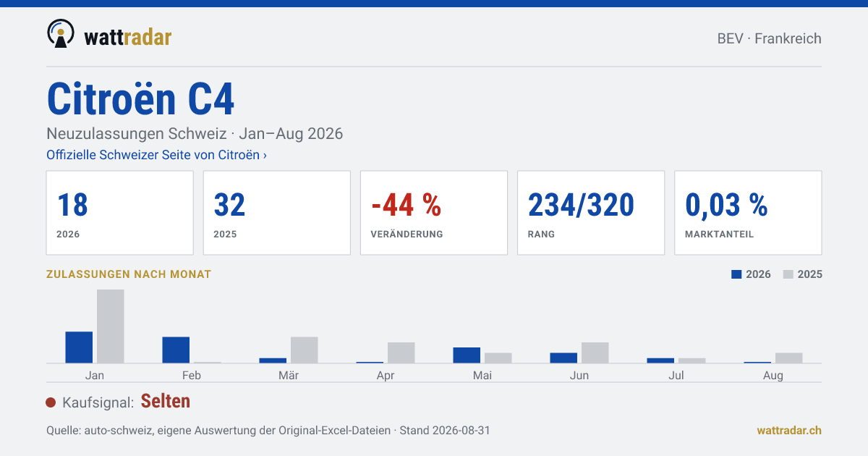
Task: Select the 18 registrations 2026 card
Action: (119, 213)
